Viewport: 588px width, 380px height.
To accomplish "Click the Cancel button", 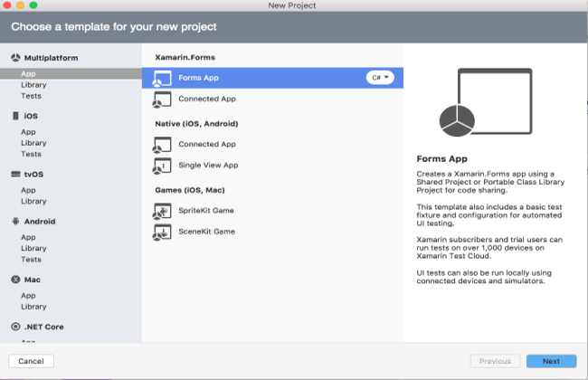I will click(x=31, y=361).
